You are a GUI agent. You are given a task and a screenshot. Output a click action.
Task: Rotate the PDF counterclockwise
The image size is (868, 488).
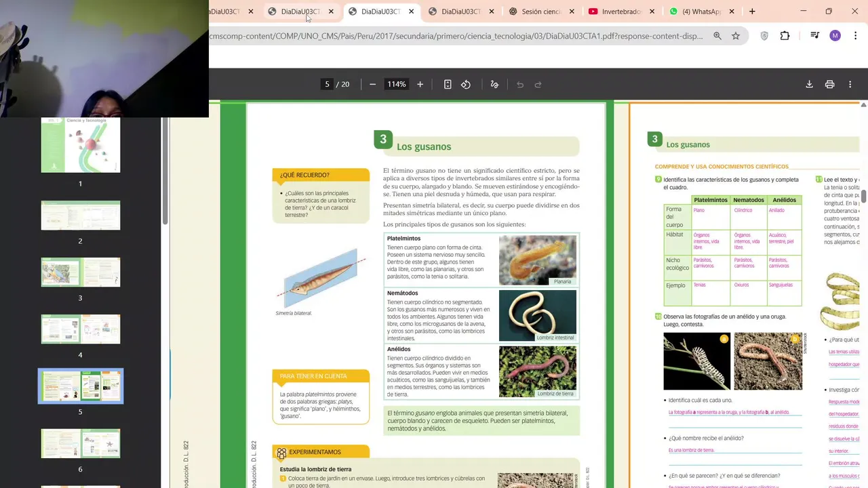coord(466,84)
